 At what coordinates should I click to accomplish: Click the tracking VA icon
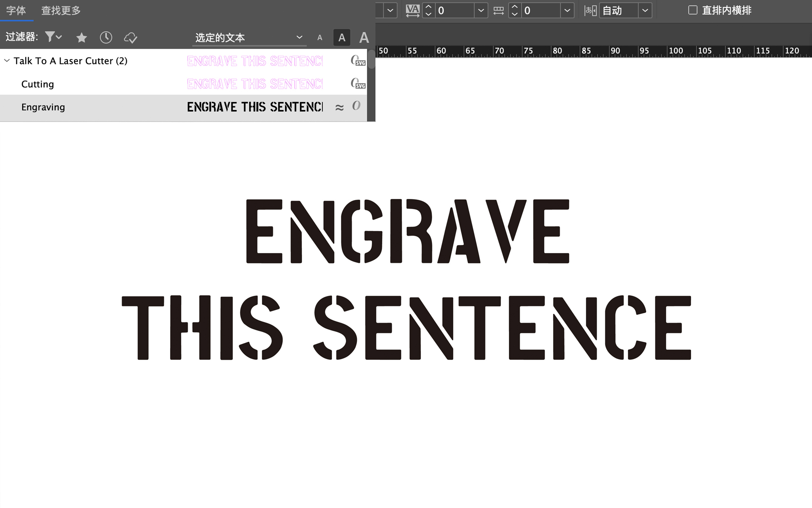[413, 10]
